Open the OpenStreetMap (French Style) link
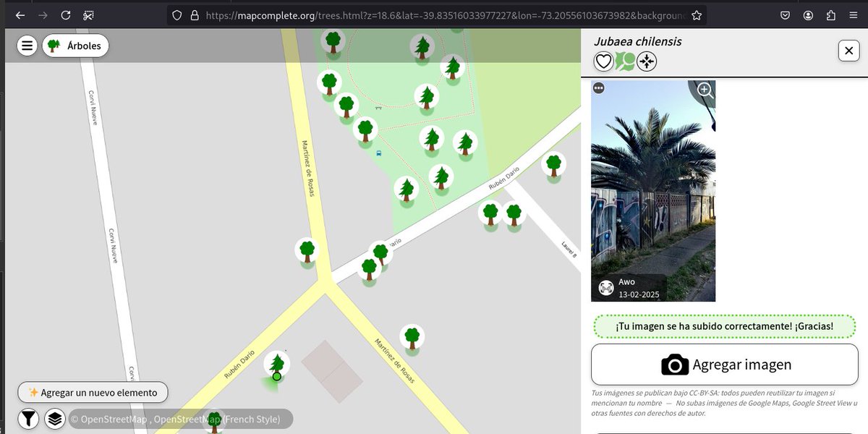868x434 pixels. click(217, 419)
